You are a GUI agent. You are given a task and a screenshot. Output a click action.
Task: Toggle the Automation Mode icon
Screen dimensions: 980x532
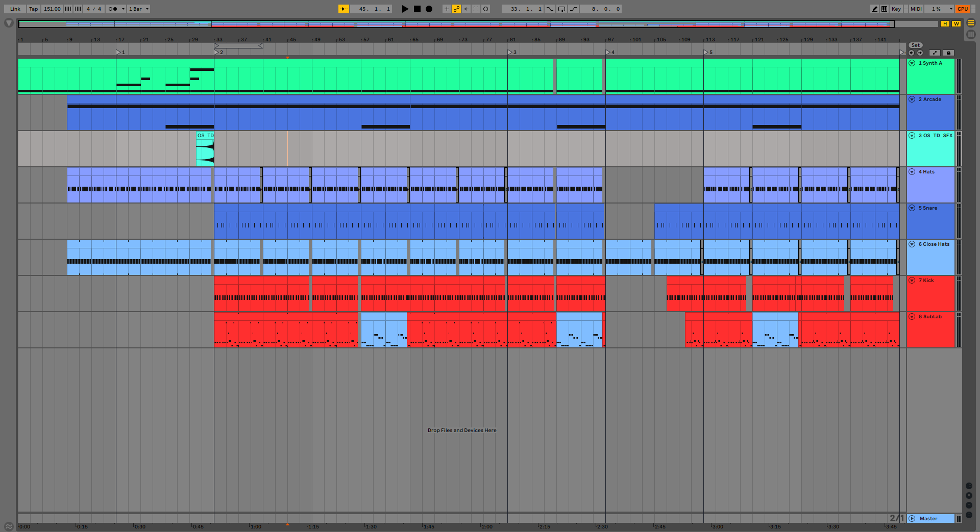point(935,53)
